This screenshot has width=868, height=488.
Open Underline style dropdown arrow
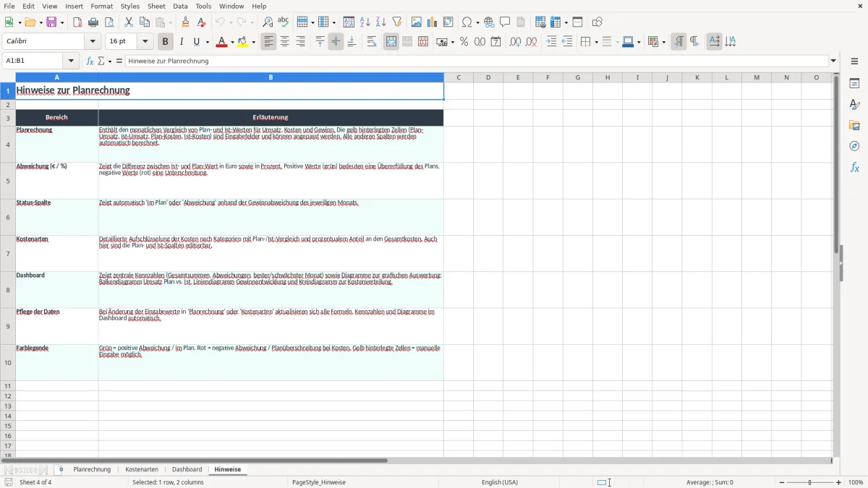207,42
